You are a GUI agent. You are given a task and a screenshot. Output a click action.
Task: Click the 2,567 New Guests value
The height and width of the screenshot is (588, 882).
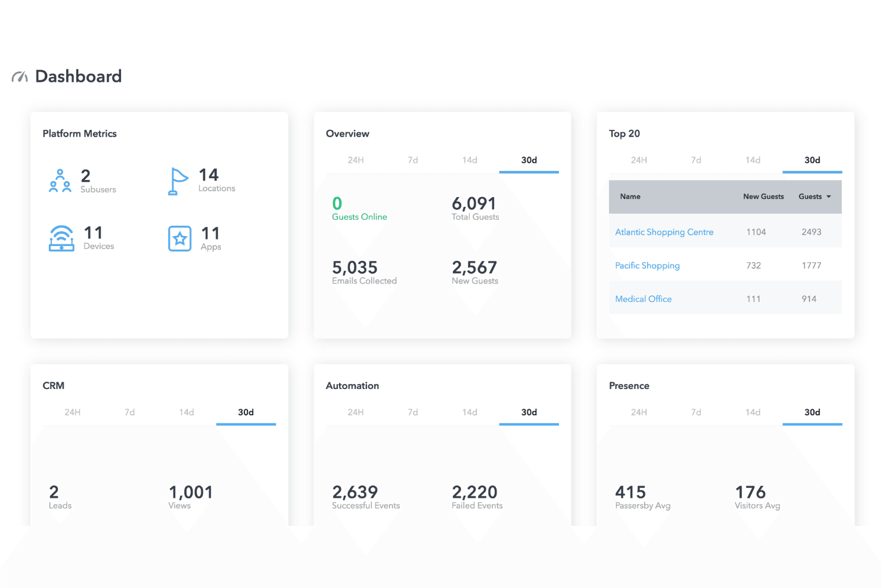tap(474, 267)
